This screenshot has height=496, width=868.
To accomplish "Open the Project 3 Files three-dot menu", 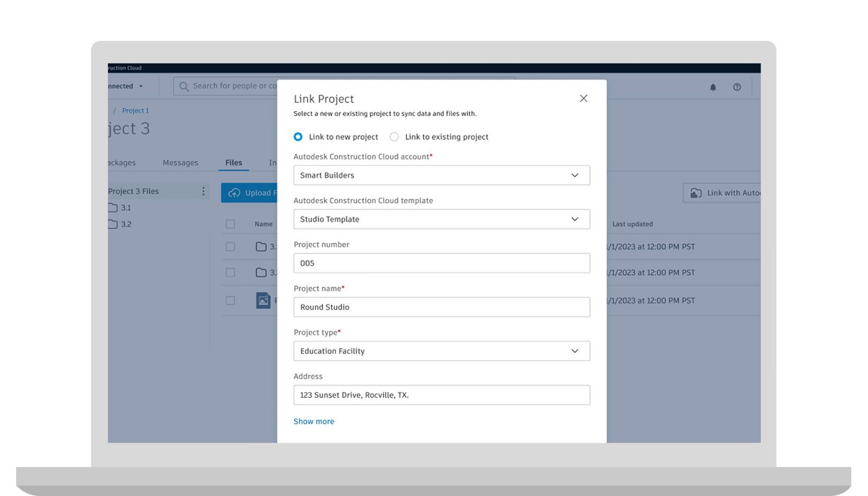I will pos(203,192).
